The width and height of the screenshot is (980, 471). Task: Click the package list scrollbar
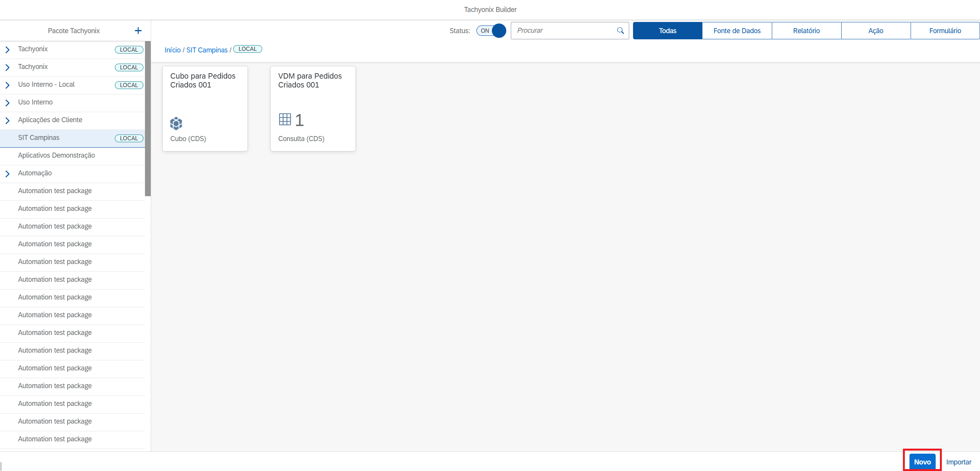148,119
